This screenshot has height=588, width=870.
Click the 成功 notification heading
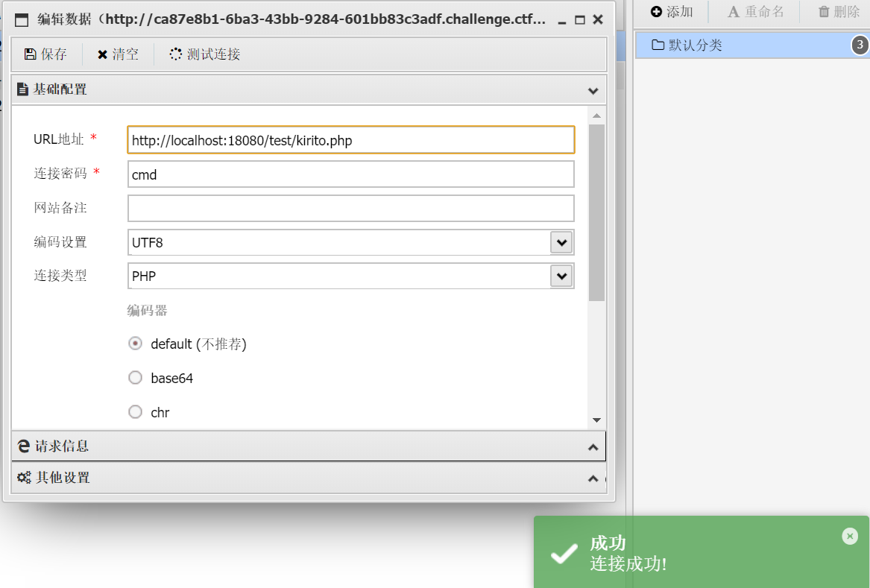coord(608,543)
